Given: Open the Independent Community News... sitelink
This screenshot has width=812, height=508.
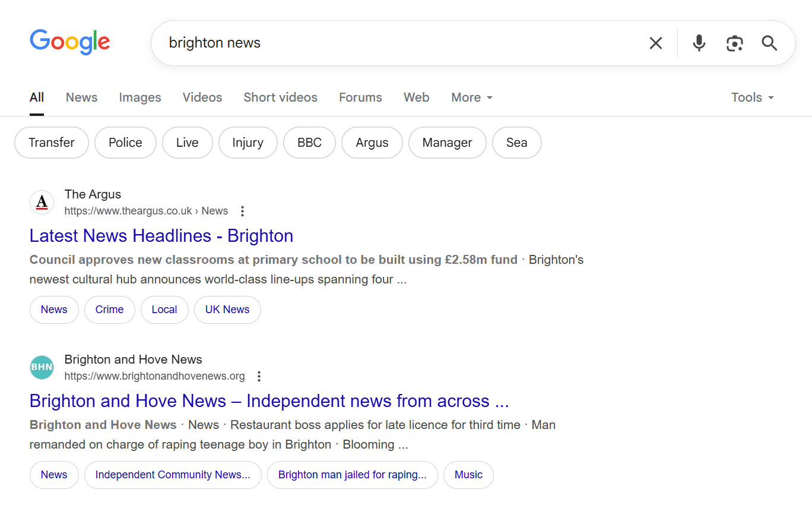Looking at the screenshot, I should 173,475.
